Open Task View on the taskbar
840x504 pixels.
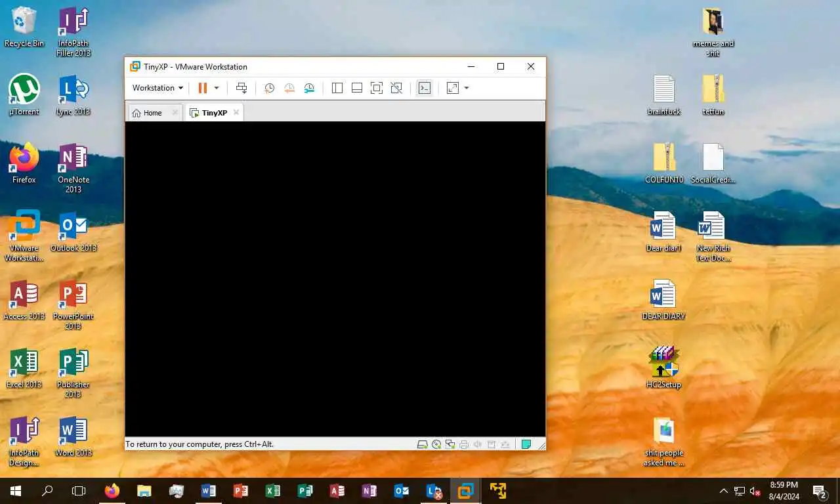(79, 491)
